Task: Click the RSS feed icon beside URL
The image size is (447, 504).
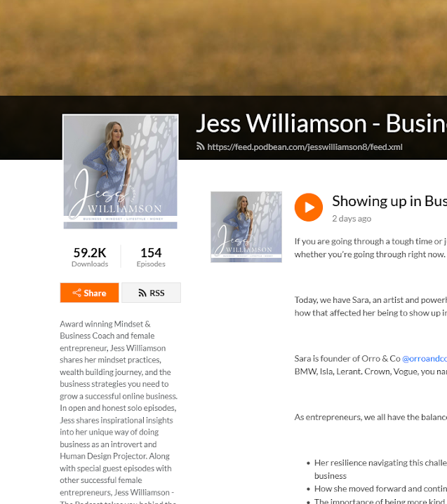Action: point(200,147)
